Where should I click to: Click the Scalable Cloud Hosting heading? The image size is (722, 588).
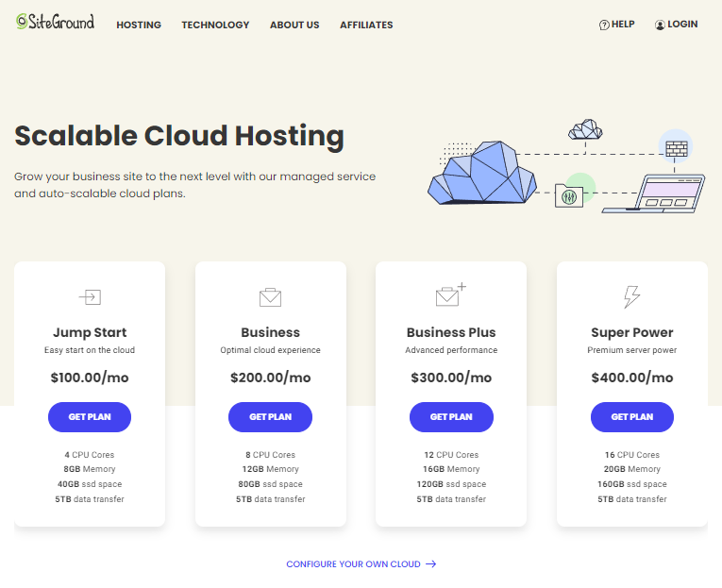point(179,136)
